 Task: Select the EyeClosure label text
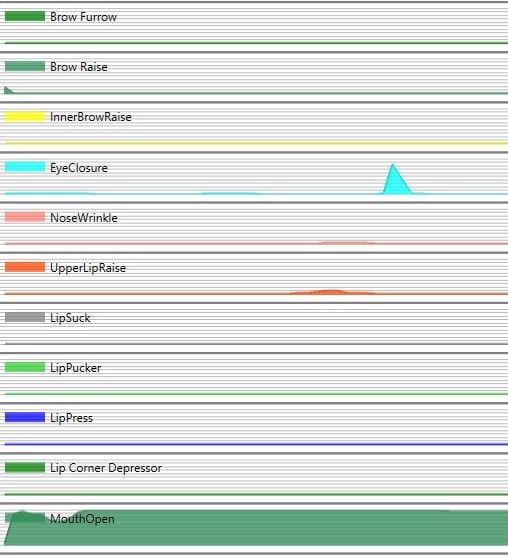click(x=79, y=168)
